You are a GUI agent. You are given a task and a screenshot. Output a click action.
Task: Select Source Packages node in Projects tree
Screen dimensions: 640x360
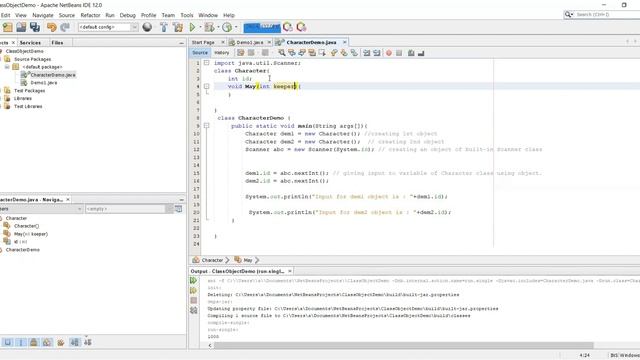click(32, 59)
